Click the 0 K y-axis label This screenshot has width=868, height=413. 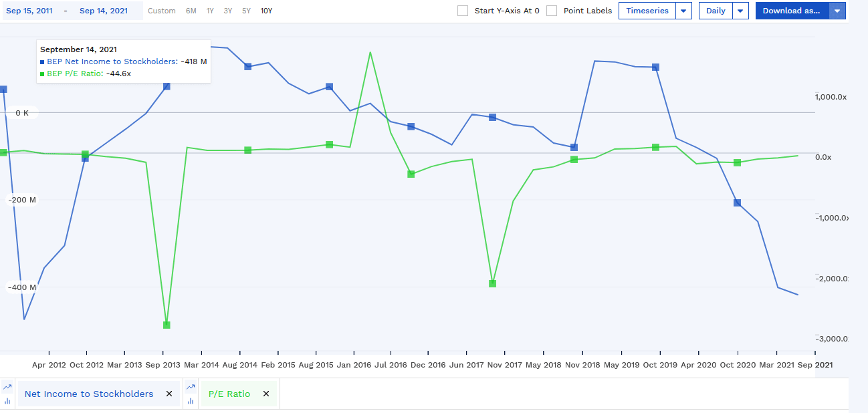coord(22,113)
